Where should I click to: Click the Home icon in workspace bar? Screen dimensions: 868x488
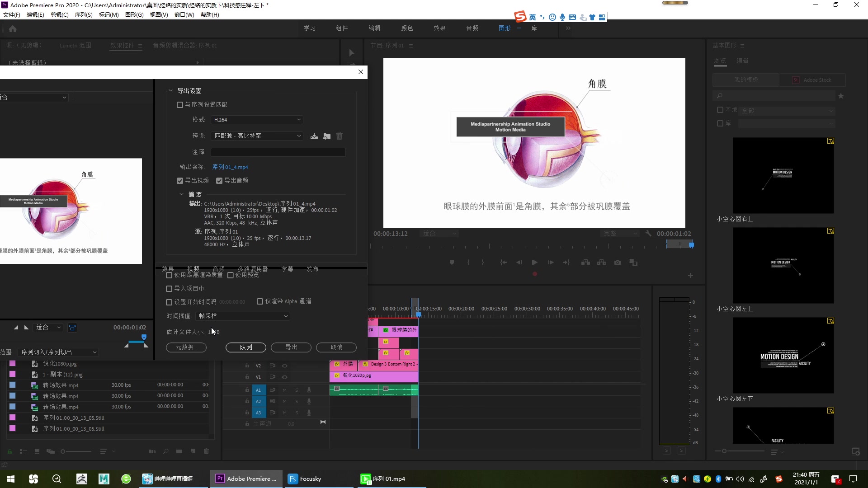[13, 29]
